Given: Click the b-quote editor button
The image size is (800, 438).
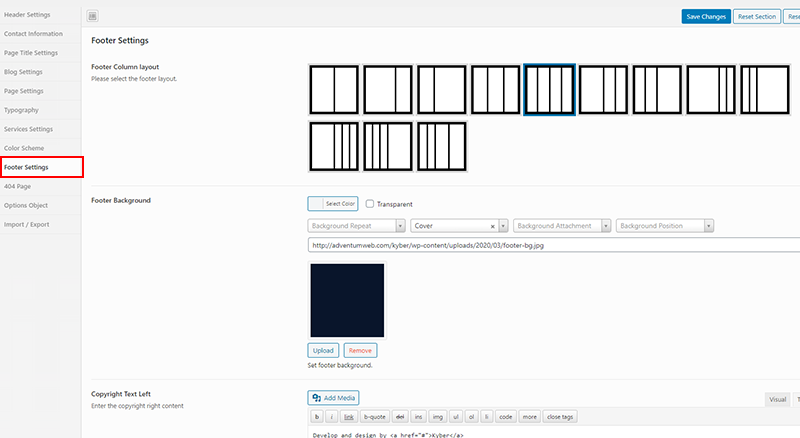Looking at the screenshot, I should pyautogui.click(x=374, y=417).
